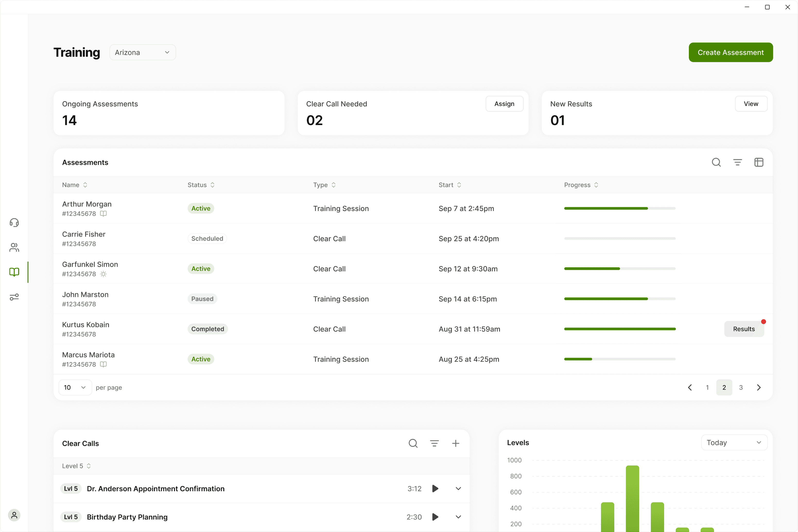Open the team members sidebar icon
The width and height of the screenshot is (798, 532).
coord(14,247)
